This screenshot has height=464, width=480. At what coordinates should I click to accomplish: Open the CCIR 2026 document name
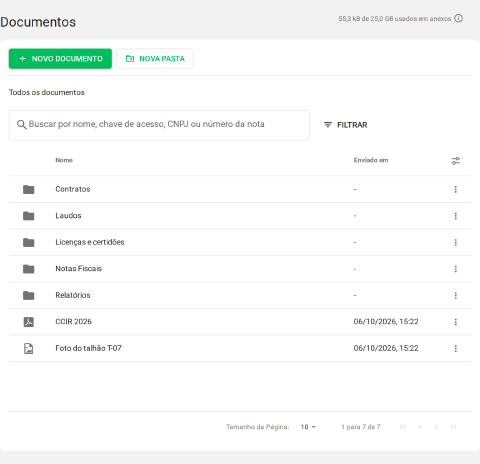click(x=73, y=321)
